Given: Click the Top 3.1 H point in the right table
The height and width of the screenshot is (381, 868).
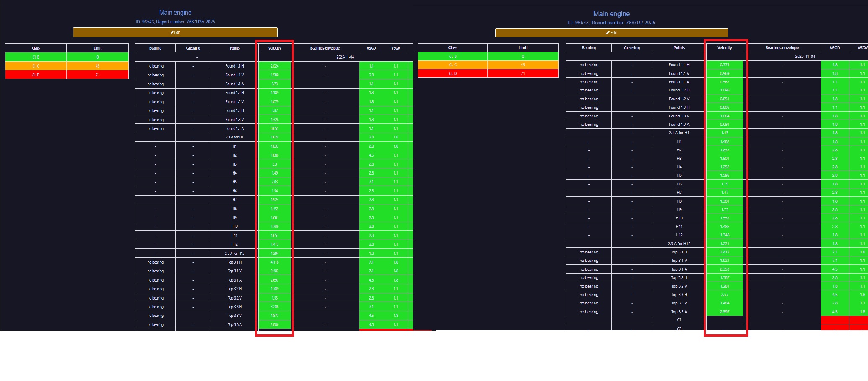Looking at the screenshot, I should point(679,252).
